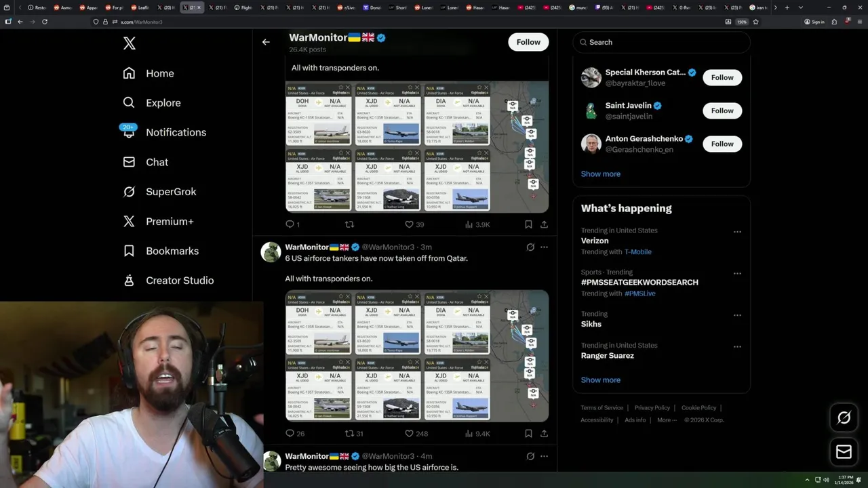Click the 150% zoom level indicator

coord(742,22)
